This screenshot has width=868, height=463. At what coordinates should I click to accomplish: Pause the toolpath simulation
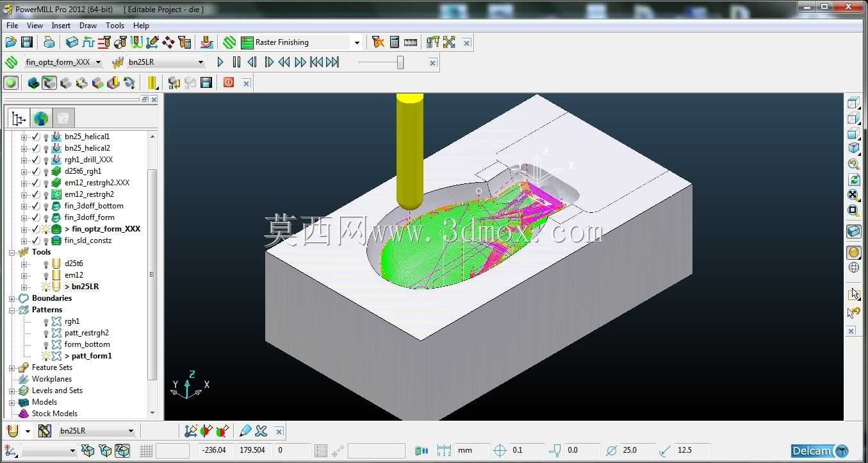tap(236, 62)
